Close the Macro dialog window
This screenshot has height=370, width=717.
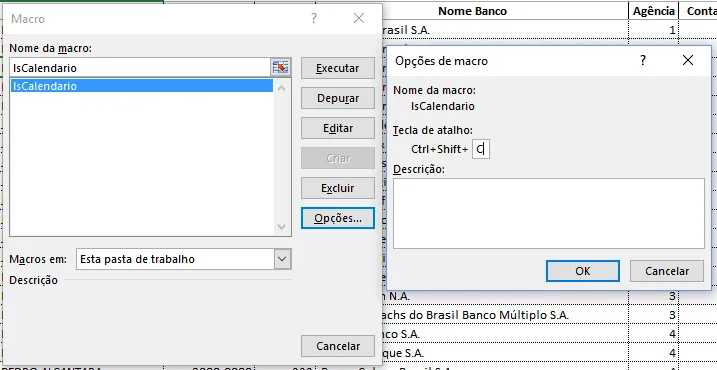pyautogui.click(x=359, y=18)
